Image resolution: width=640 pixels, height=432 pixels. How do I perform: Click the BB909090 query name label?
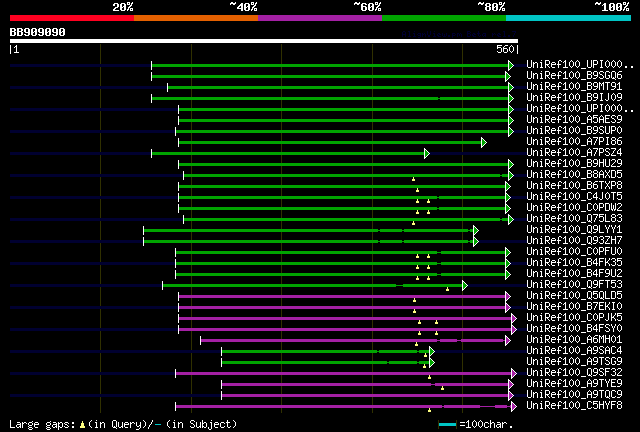click(x=38, y=32)
